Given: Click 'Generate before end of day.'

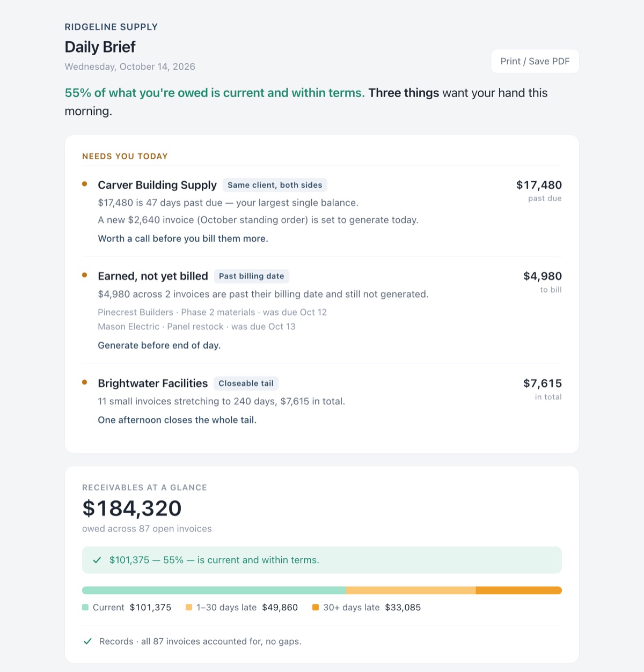Looking at the screenshot, I should [x=159, y=345].
